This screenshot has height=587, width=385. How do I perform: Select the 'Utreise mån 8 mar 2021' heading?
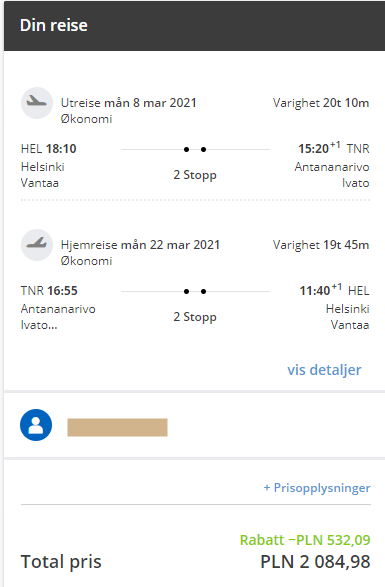click(129, 103)
